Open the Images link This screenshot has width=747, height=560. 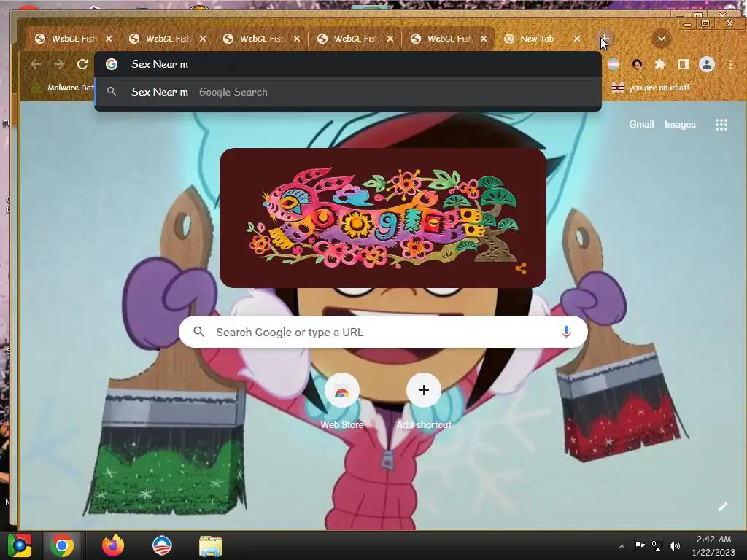click(x=680, y=124)
